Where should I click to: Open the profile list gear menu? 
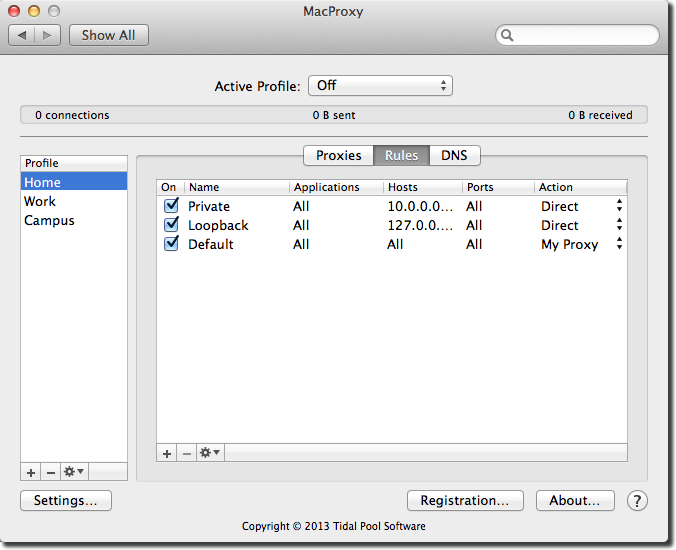(74, 472)
